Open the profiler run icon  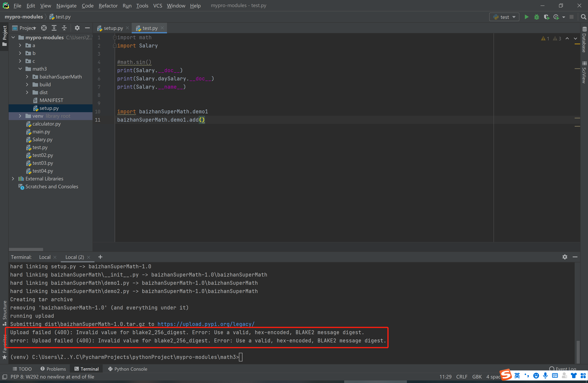pos(556,17)
